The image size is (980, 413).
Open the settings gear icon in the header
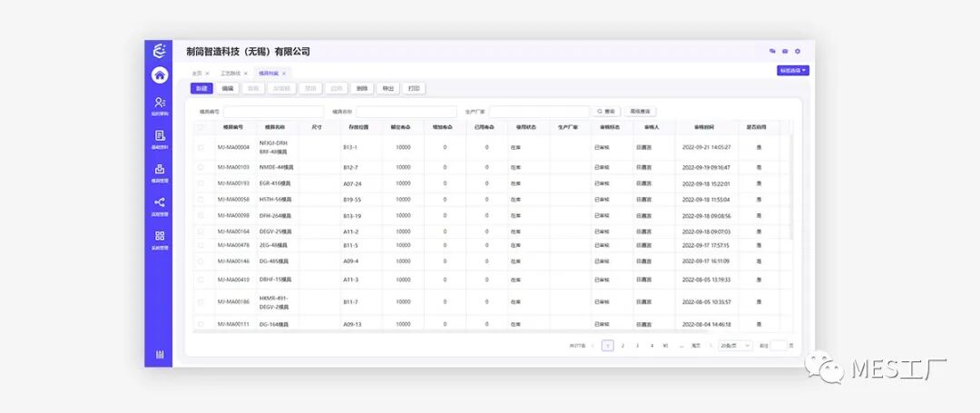[798, 51]
